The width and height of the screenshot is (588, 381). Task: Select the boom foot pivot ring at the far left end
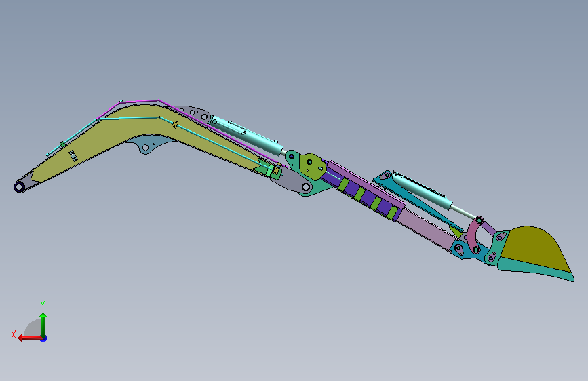click(x=19, y=186)
